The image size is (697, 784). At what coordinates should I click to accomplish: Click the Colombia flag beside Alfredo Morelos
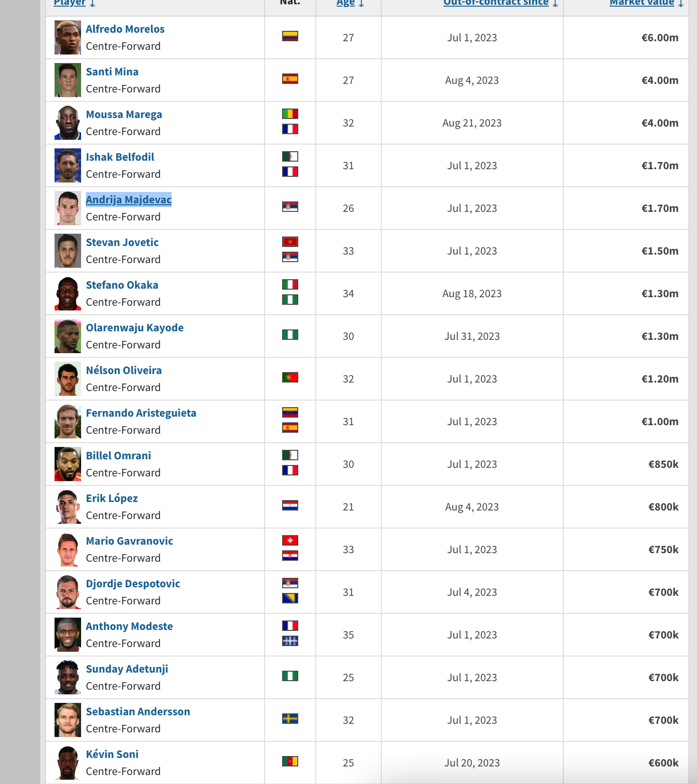coord(290,36)
